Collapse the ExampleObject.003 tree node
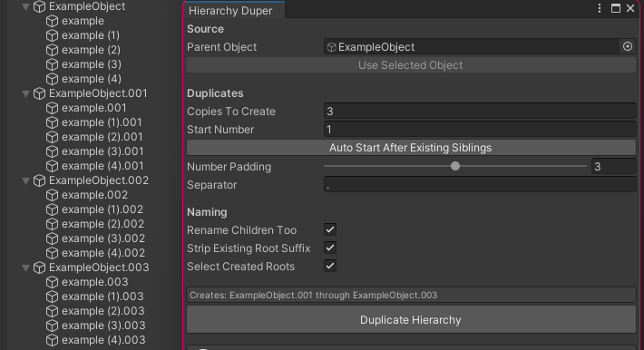The image size is (644, 350). tap(26, 268)
